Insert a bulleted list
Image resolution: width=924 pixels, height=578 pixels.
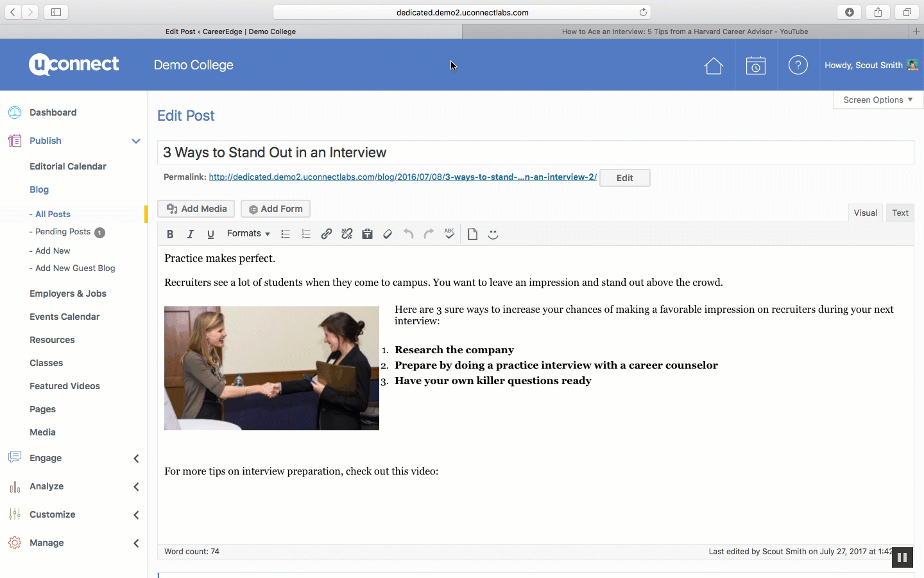click(x=286, y=234)
